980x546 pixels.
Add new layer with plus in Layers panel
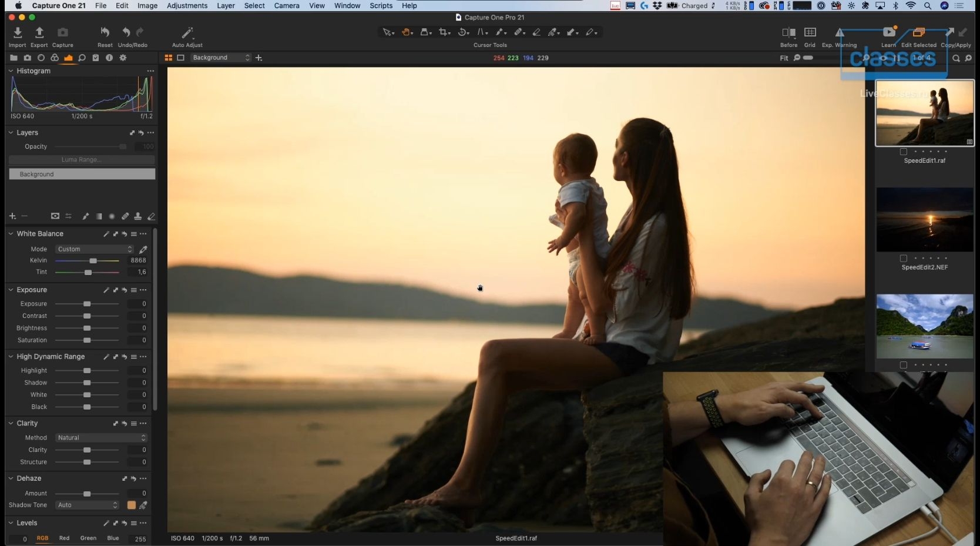(12, 216)
